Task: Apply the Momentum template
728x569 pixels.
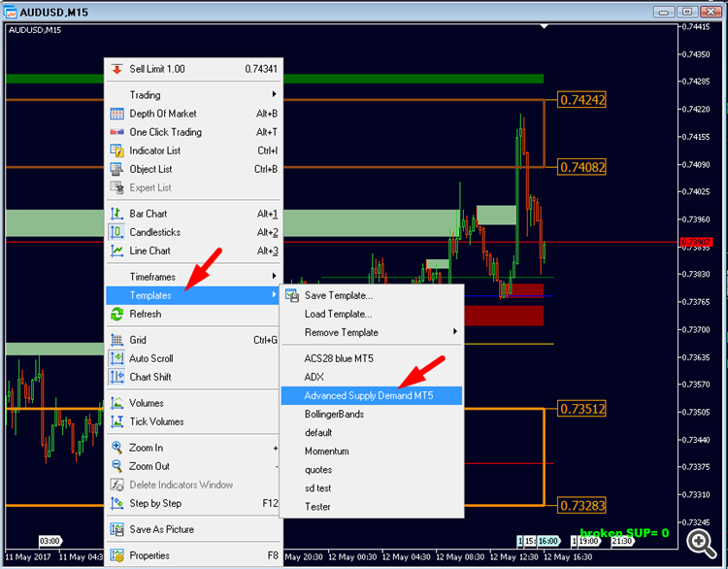Action: tap(372, 452)
